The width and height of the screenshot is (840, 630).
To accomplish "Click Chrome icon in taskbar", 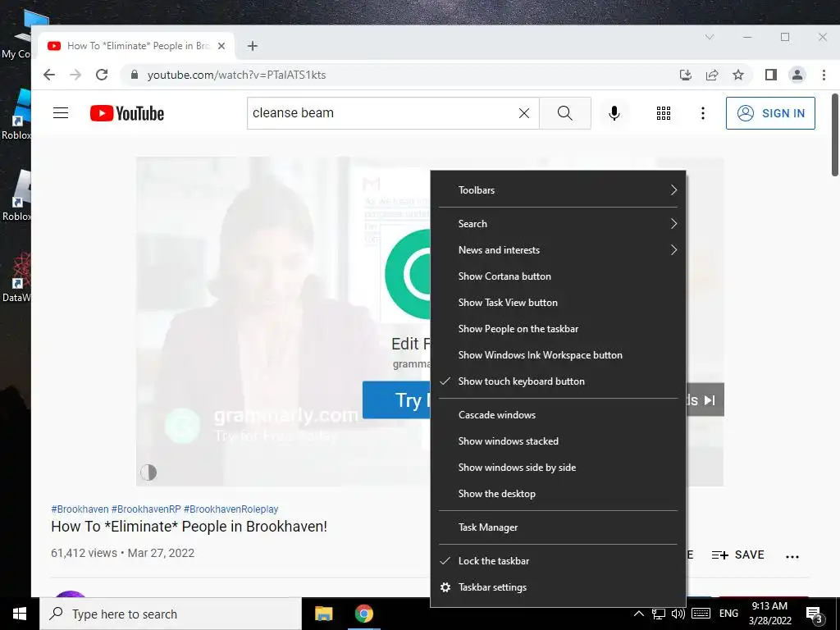I will [363, 614].
